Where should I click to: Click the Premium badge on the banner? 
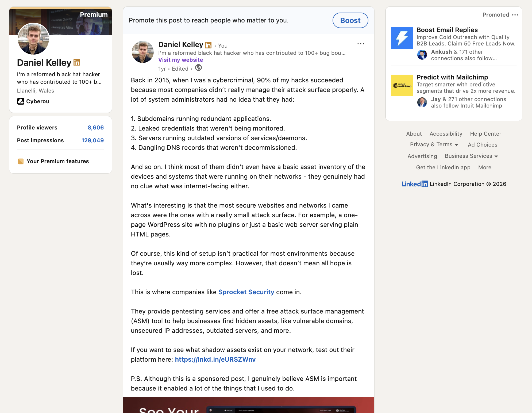coord(93,15)
